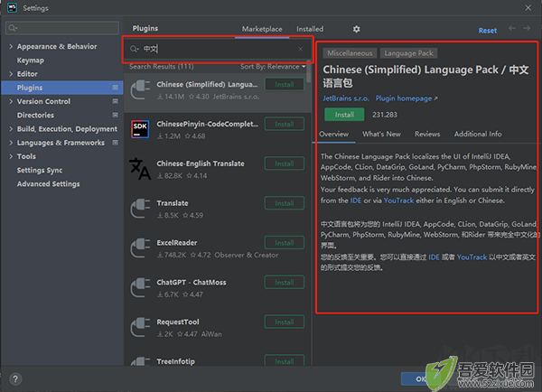This screenshot has width=542, height=392.
Task: Select the TreeInfotip plugin row
Action: 218,361
